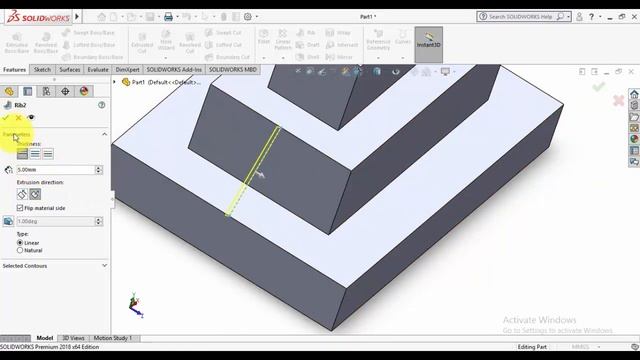Open view settings monitor icon
The image size is (640, 360).
click(x=445, y=72)
